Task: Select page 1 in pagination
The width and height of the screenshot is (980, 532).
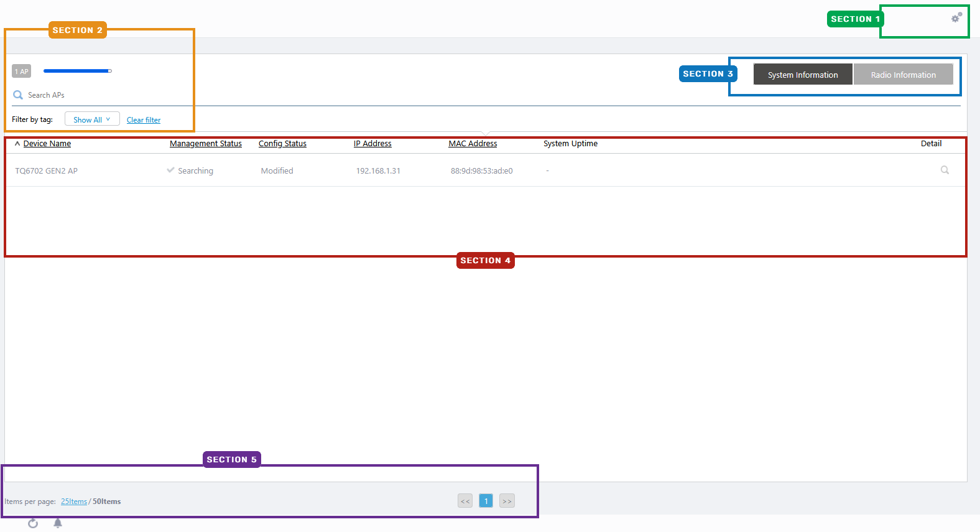Action: [486, 501]
